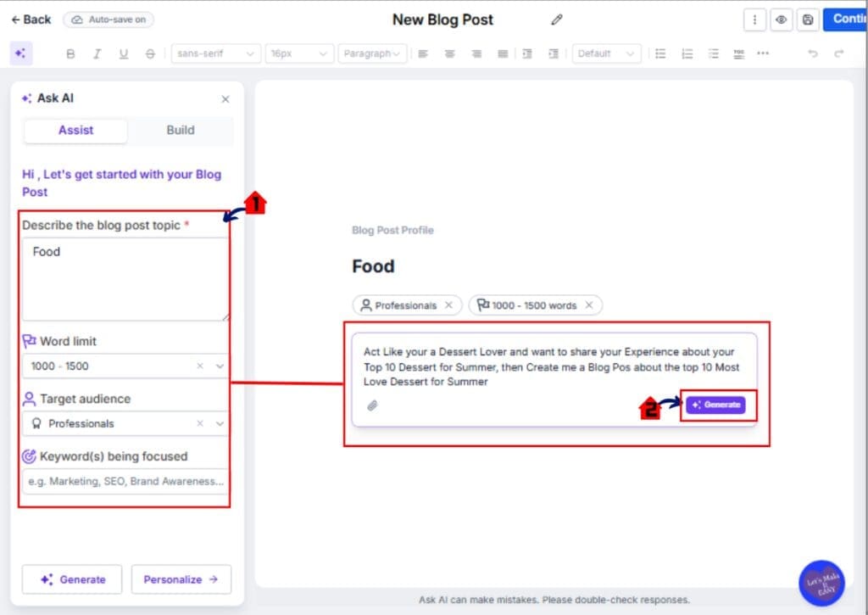Type keywords in the Keyword(s) being focused field
868x615 pixels.
124,481
